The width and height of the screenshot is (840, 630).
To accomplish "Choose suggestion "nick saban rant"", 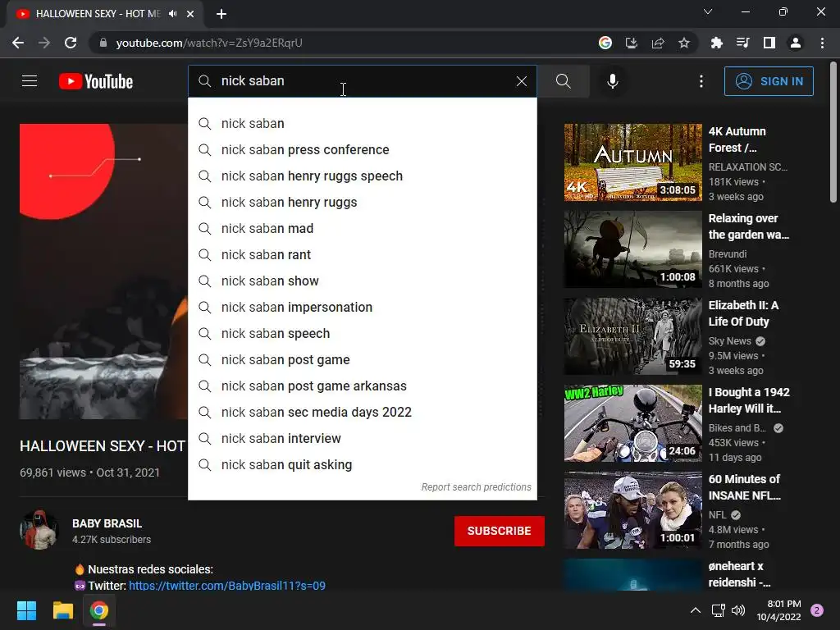I will (362, 254).
